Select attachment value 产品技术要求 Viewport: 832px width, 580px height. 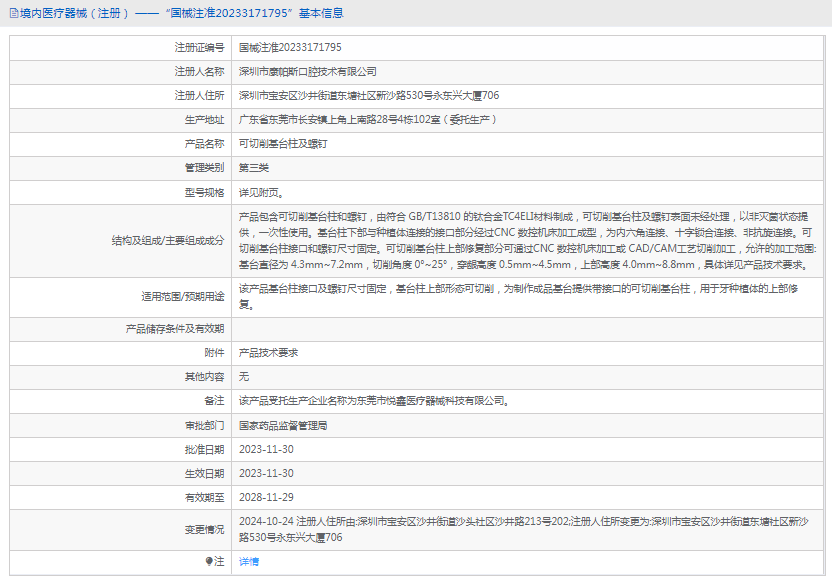[268, 352]
